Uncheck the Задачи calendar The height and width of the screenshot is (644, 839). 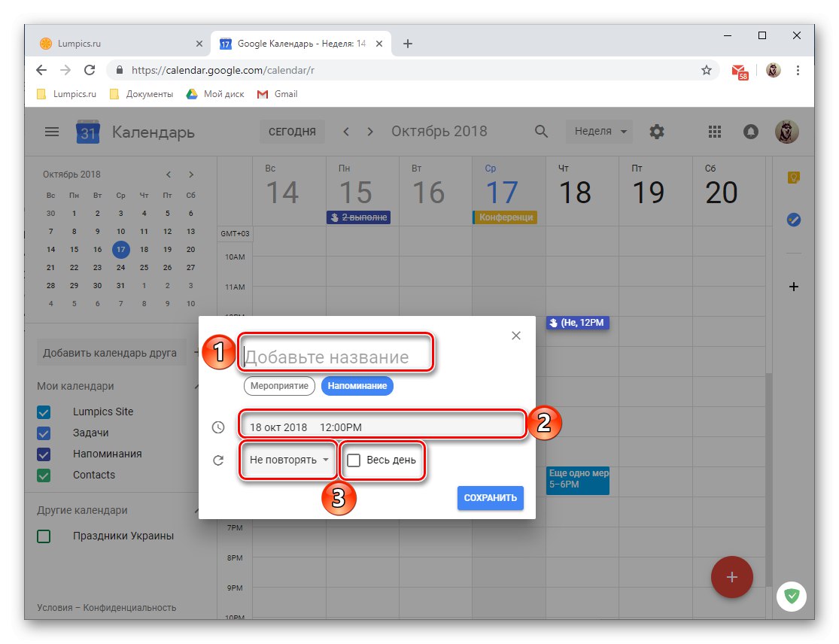pyautogui.click(x=43, y=433)
